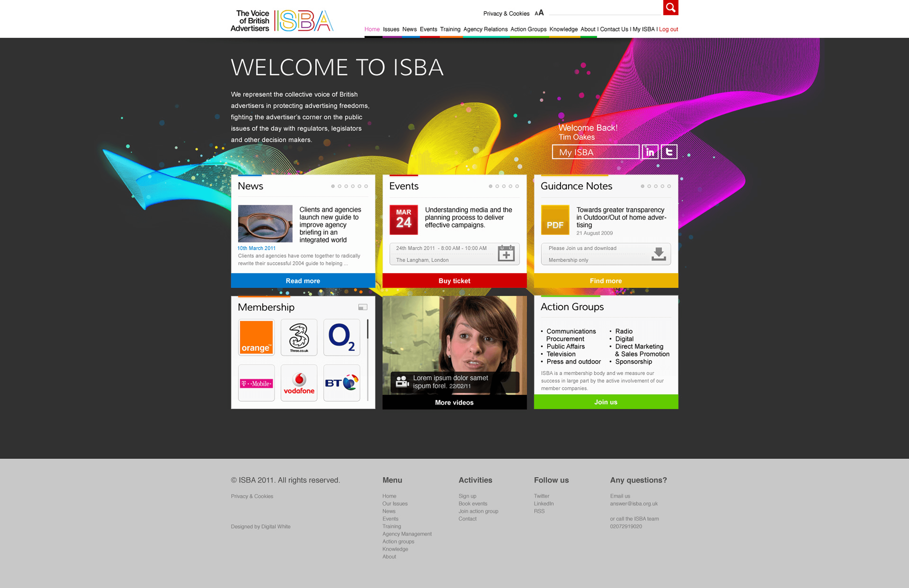
Task: Click the Log out link
Action: 668,29
